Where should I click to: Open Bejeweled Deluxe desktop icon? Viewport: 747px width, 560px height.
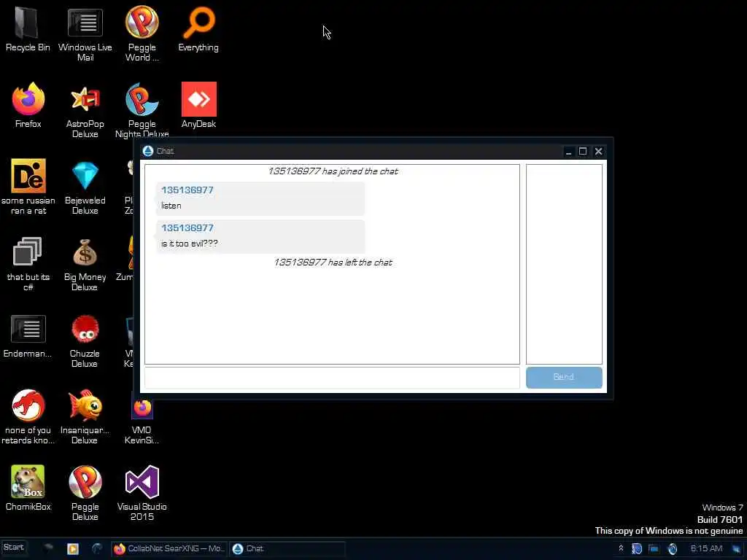point(85,187)
